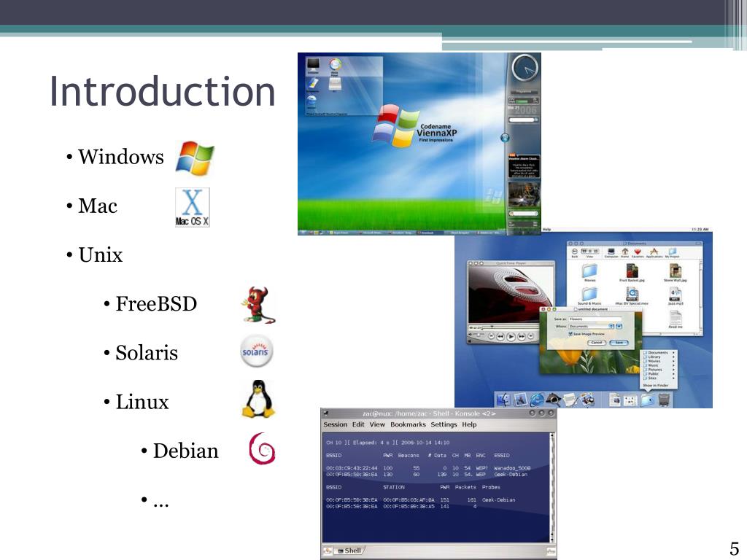Click the ViennaXP Start button on taskbar
The image size is (747, 560).
pyautogui.click(x=303, y=233)
